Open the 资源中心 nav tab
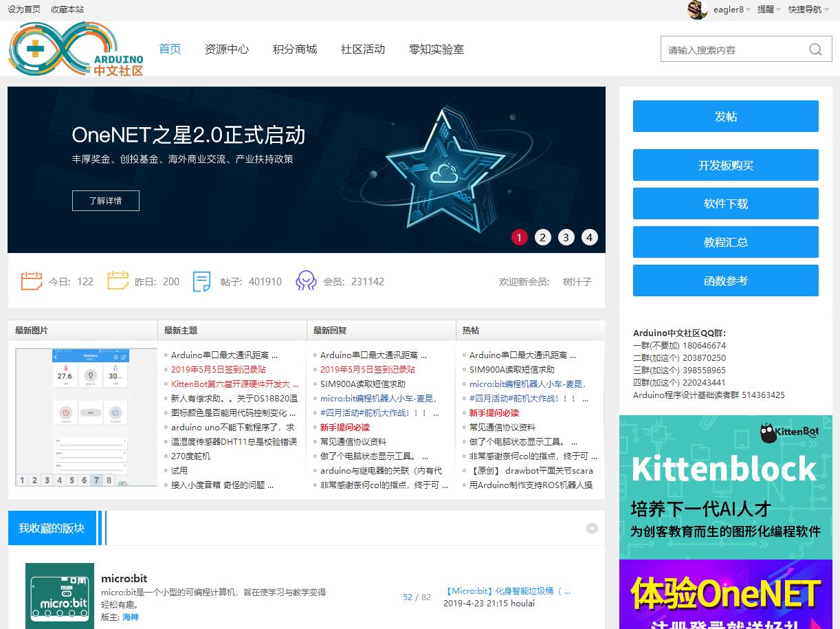Screen dimensions: 840x629 (227, 49)
